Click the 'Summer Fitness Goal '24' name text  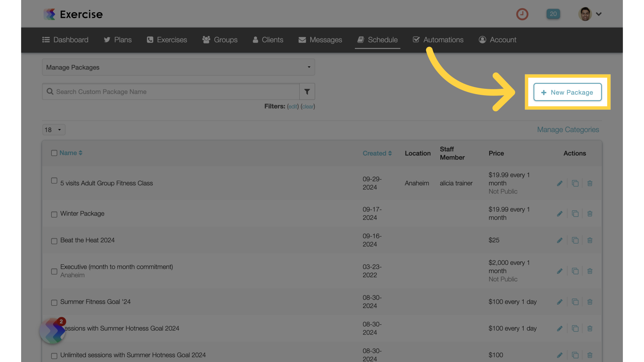[x=95, y=302]
